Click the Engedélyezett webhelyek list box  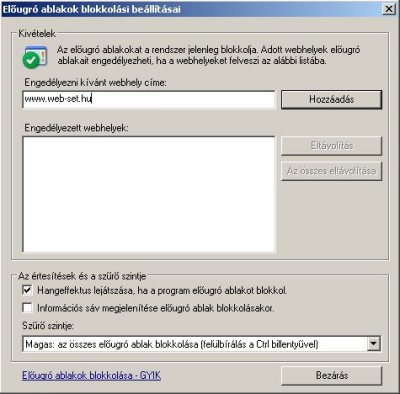coord(149,194)
